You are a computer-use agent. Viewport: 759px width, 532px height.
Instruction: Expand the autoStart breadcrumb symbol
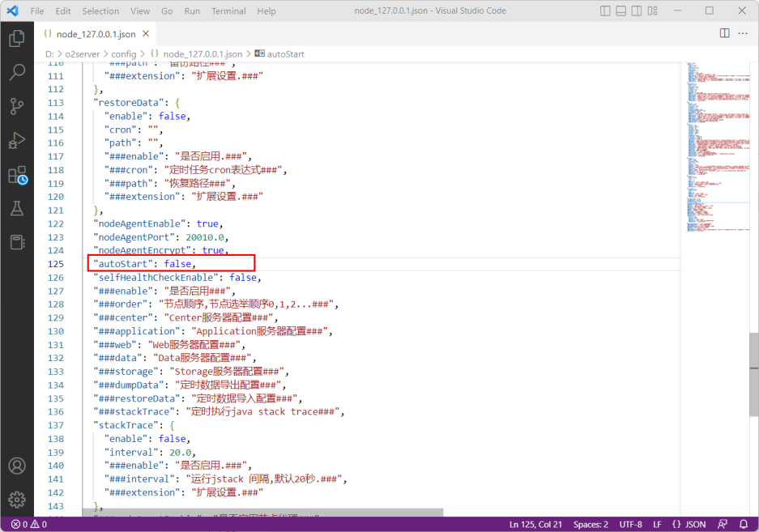[x=285, y=53]
